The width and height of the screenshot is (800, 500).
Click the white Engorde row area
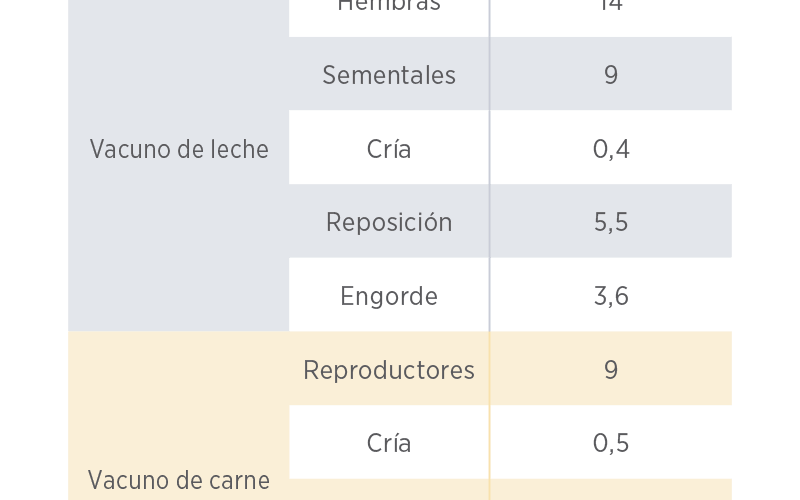click(x=510, y=294)
